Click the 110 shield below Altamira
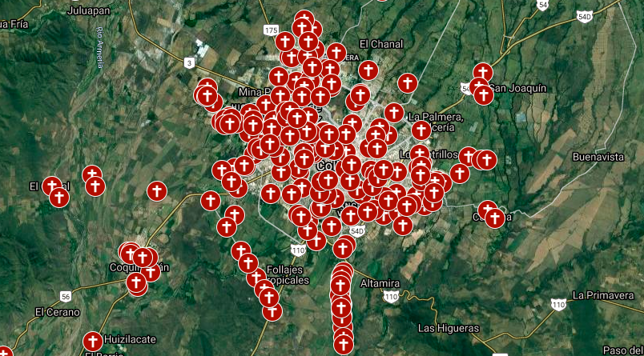Image resolution: width=644 pixels, height=356 pixels. (x=392, y=297)
